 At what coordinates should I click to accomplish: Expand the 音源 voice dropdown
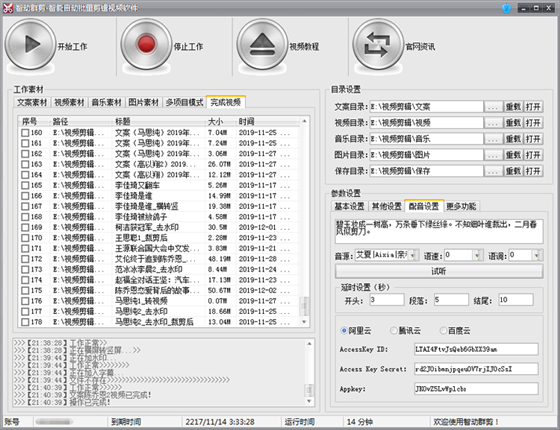tap(413, 255)
